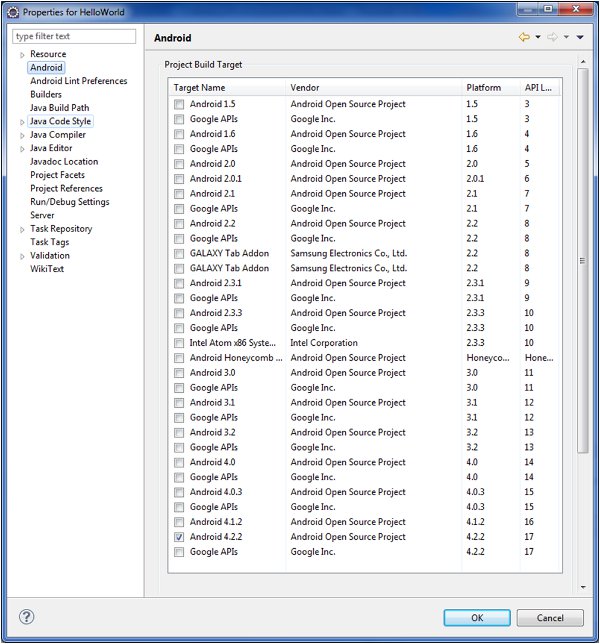600x644 pixels.
Task: Click the forward navigation arrow icon
Action: (552, 37)
